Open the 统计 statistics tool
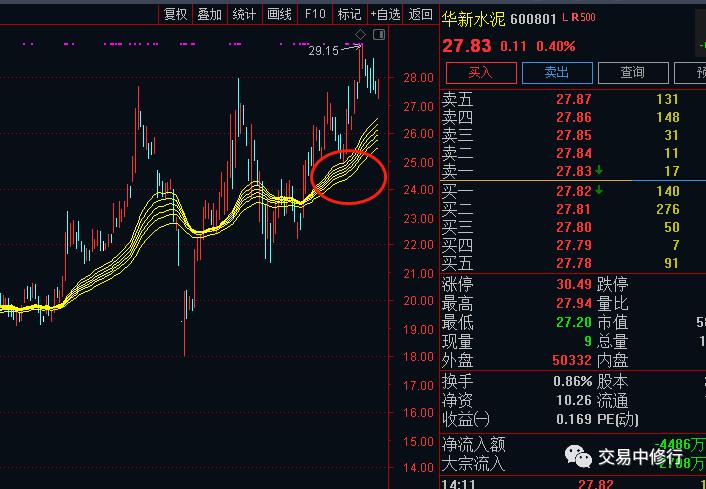Viewport: 706px width, 489px height. point(244,14)
